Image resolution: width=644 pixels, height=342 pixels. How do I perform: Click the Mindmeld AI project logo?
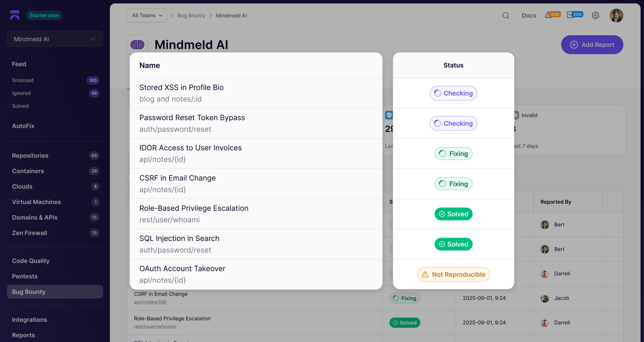[137, 44]
